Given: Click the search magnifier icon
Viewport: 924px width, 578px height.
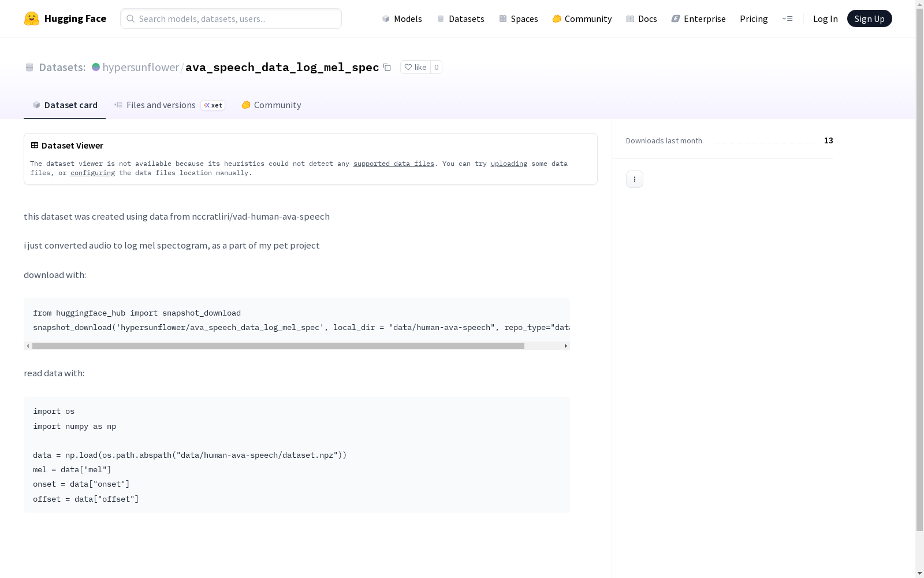Looking at the screenshot, I should click(131, 18).
